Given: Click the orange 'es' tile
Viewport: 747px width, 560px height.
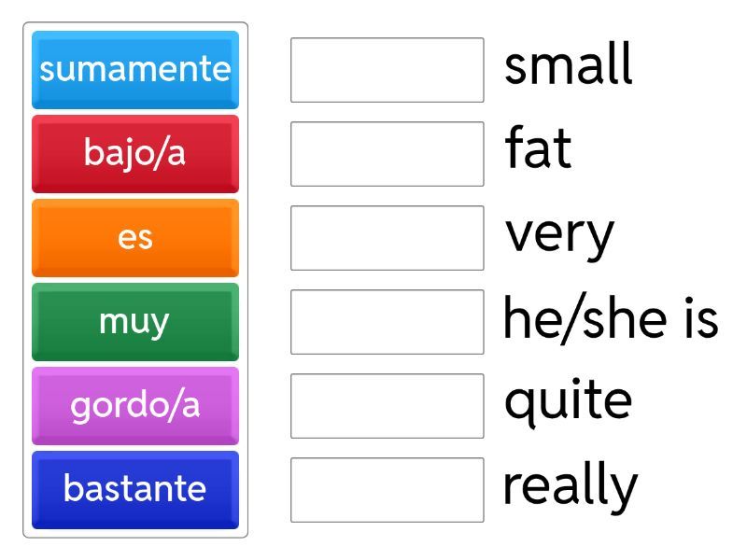Looking at the screenshot, I should coord(135,238).
